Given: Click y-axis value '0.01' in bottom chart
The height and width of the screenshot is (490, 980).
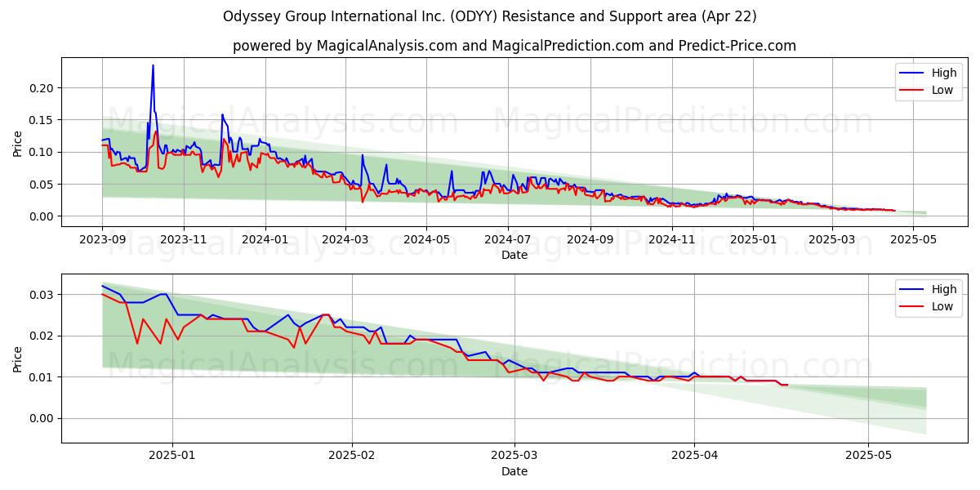Looking at the screenshot, I should (42, 377).
